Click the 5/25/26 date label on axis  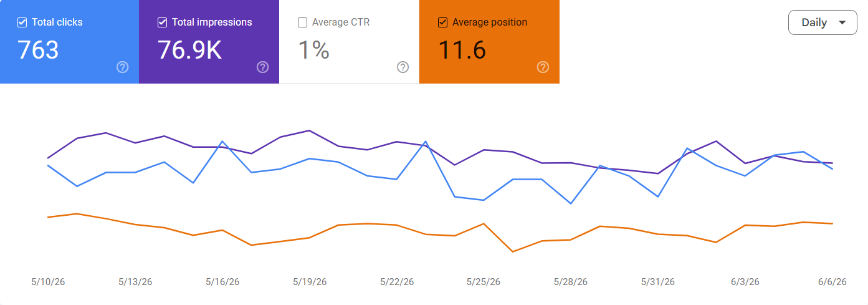(x=484, y=282)
